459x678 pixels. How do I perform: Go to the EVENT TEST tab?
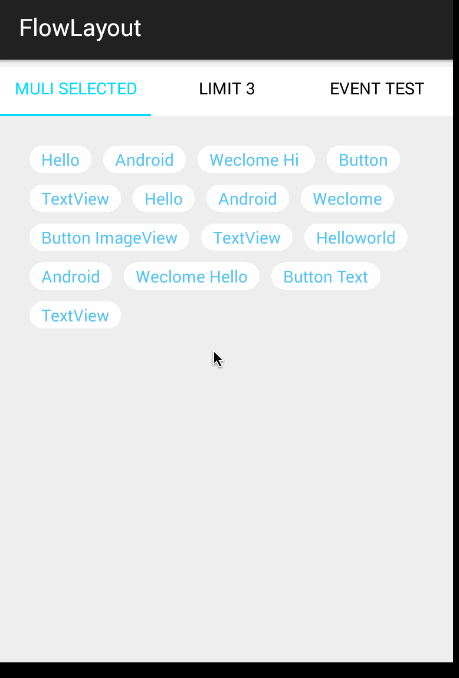point(377,89)
